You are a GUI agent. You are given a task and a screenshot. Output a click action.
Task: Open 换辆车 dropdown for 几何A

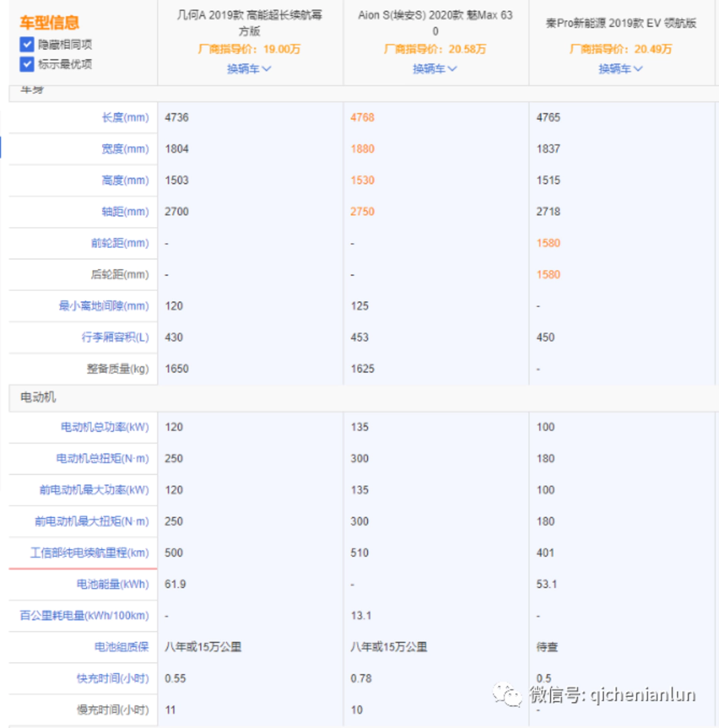(x=250, y=69)
